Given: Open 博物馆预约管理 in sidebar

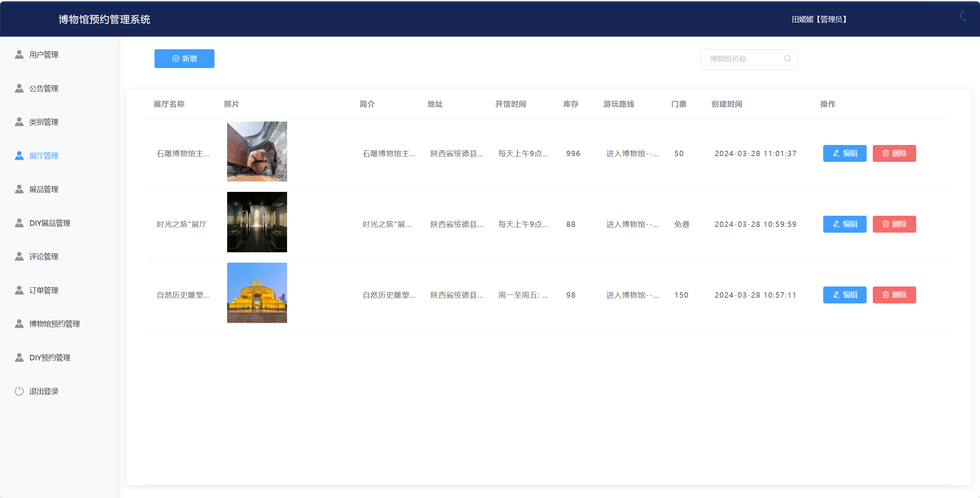Looking at the screenshot, I should point(55,324).
